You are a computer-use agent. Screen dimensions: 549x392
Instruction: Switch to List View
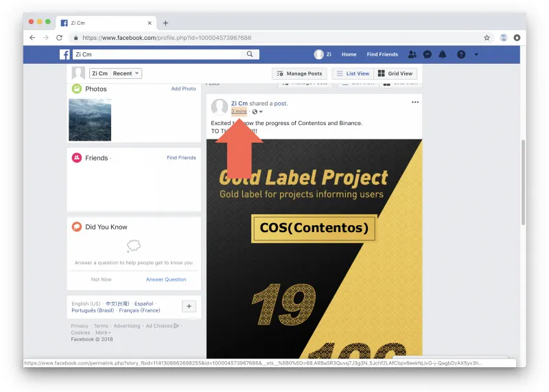click(353, 73)
